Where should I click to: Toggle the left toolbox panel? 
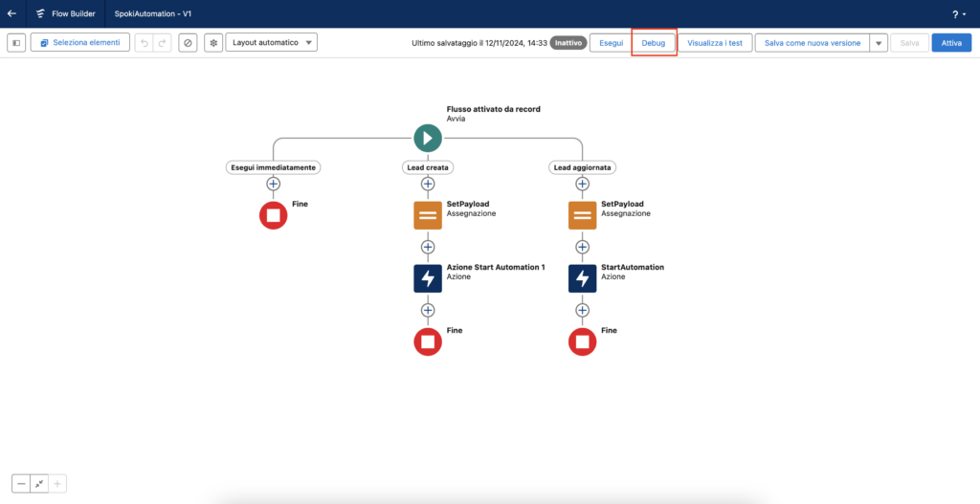(16, 43)
